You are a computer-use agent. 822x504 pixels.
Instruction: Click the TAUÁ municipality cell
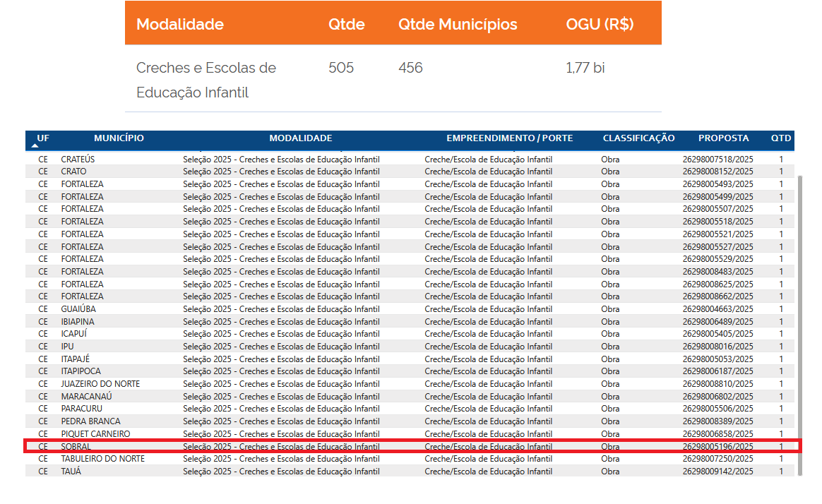pyautogui.click(x=71, y=472)
